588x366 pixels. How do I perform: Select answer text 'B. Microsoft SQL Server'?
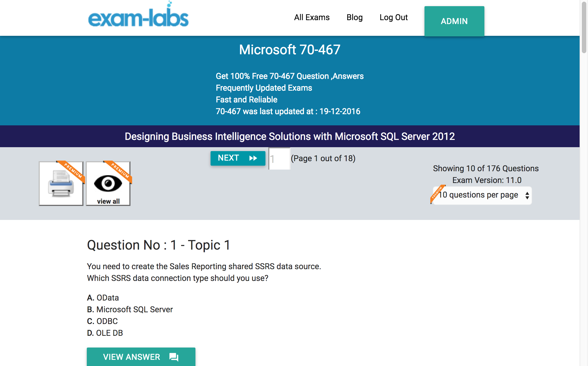pos(130,309)
